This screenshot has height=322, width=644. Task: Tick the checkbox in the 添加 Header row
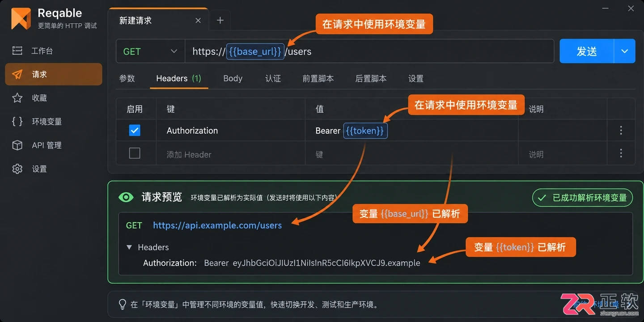click(x=135, y=153)
